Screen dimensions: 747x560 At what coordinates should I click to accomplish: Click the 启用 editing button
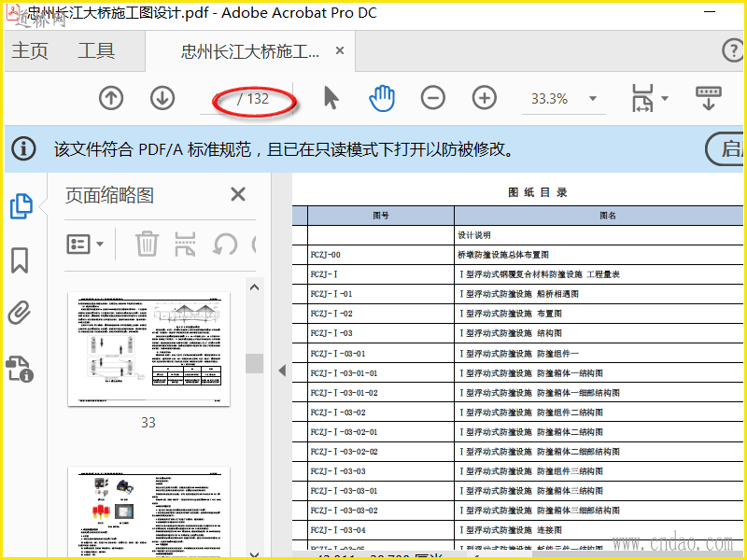click(x=725, y=149)
